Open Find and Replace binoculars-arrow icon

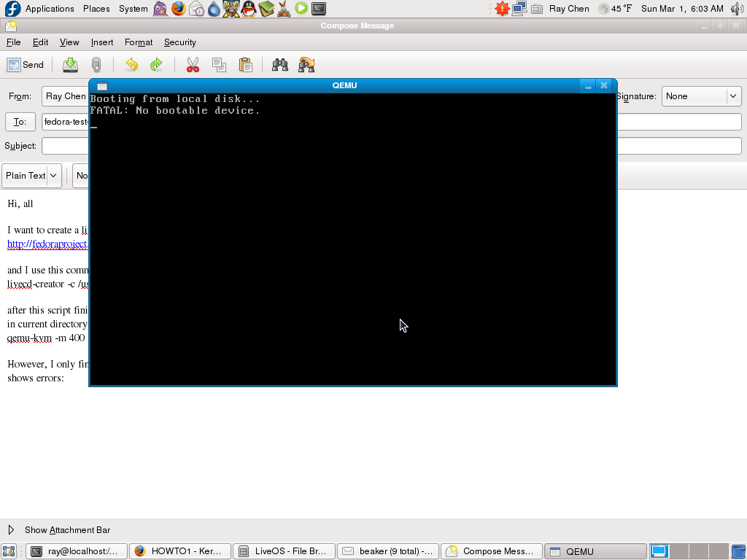(306, 65)
